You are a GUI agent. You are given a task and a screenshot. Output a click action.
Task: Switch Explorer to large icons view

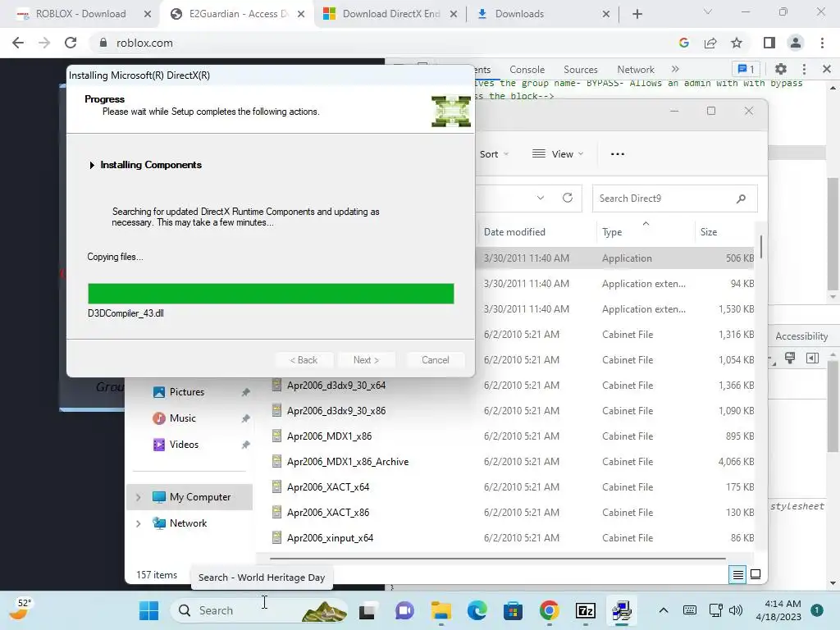[756, 575]
